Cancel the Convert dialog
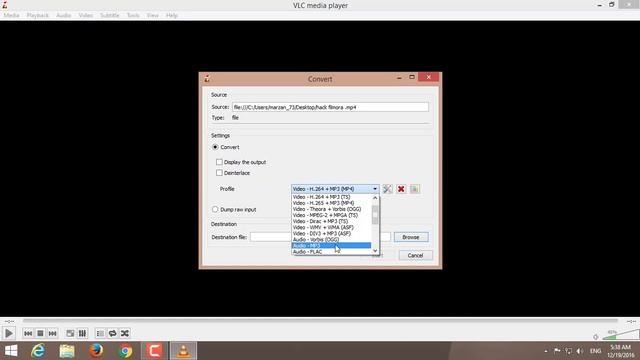 pos(416,256)
